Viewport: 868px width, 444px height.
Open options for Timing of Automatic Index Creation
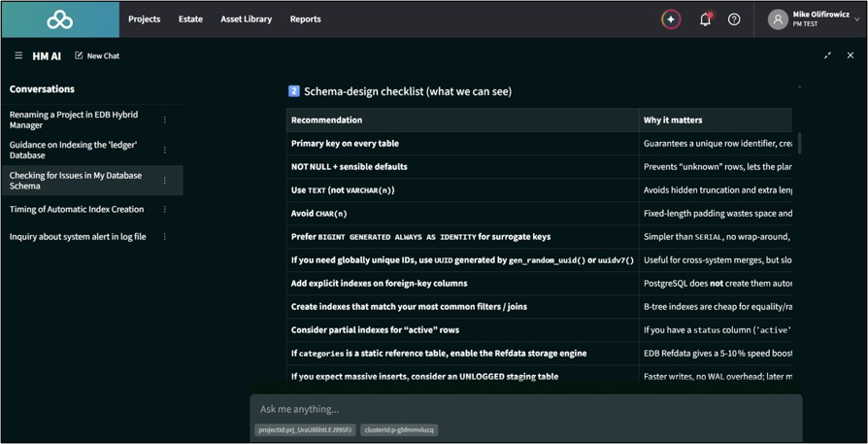(x=164, y=209)
